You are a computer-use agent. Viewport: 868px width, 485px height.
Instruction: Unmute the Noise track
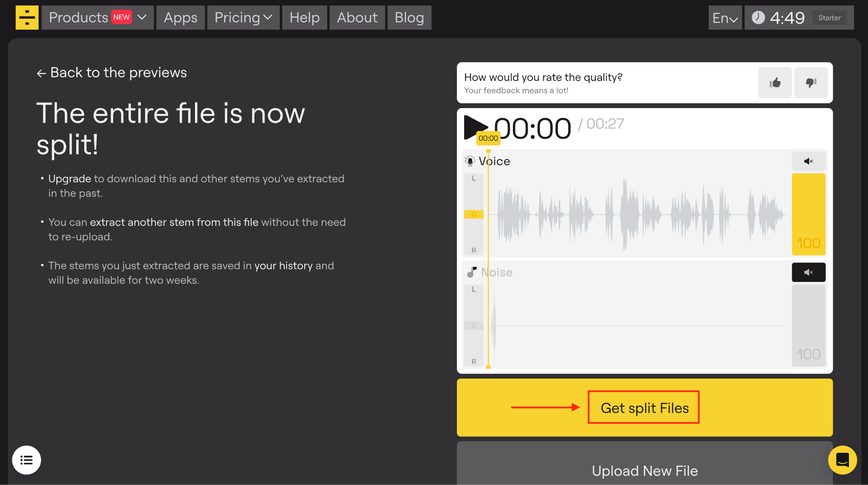pyautogui.click(x=809, y=272)
